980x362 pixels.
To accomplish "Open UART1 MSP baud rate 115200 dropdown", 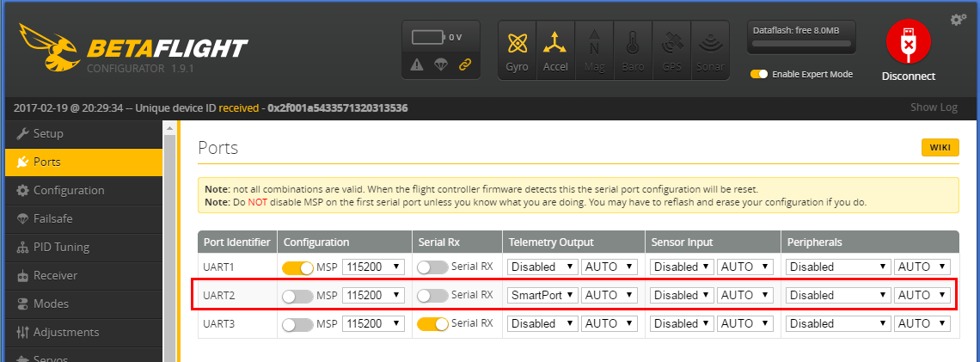I will click(x=373, y=267).
